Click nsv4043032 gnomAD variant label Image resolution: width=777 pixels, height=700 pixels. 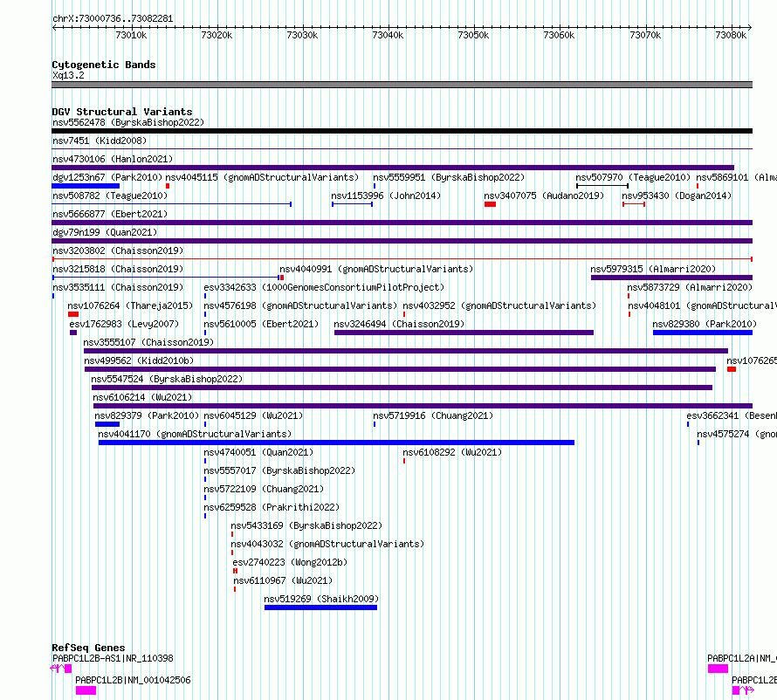pos(327,544)
